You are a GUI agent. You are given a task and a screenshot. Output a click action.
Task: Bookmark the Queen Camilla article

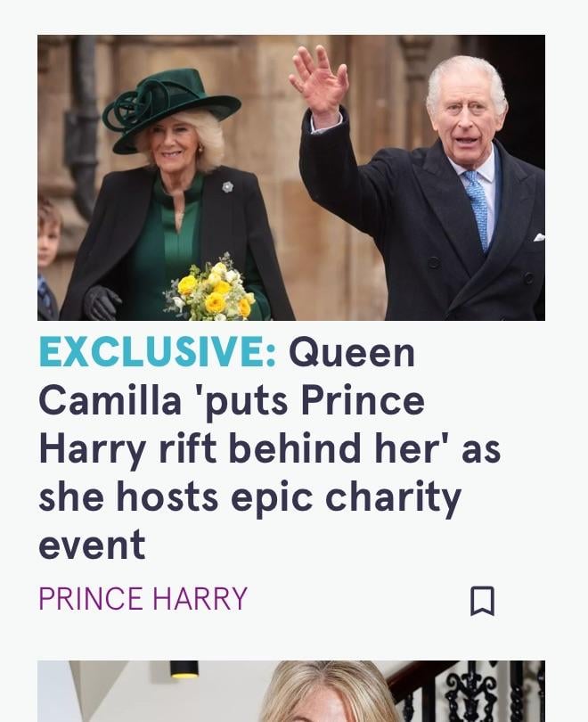coord(482,601)
